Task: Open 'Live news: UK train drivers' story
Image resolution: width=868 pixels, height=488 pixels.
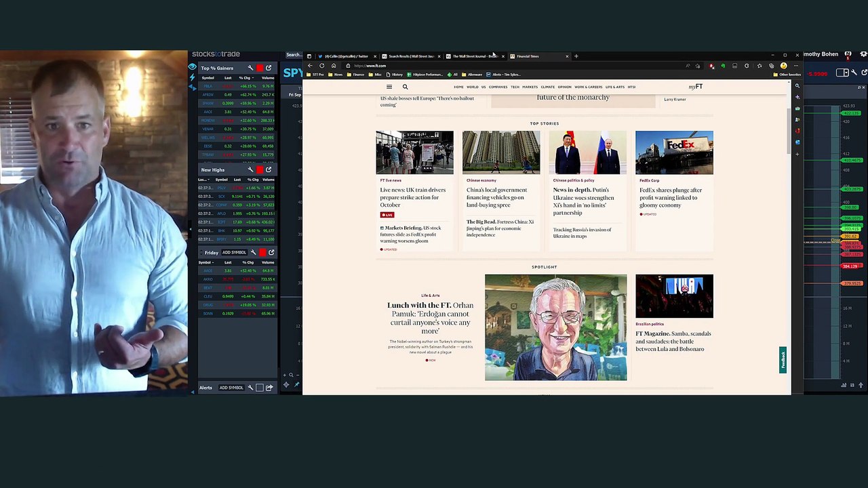Action: point(413,197)
